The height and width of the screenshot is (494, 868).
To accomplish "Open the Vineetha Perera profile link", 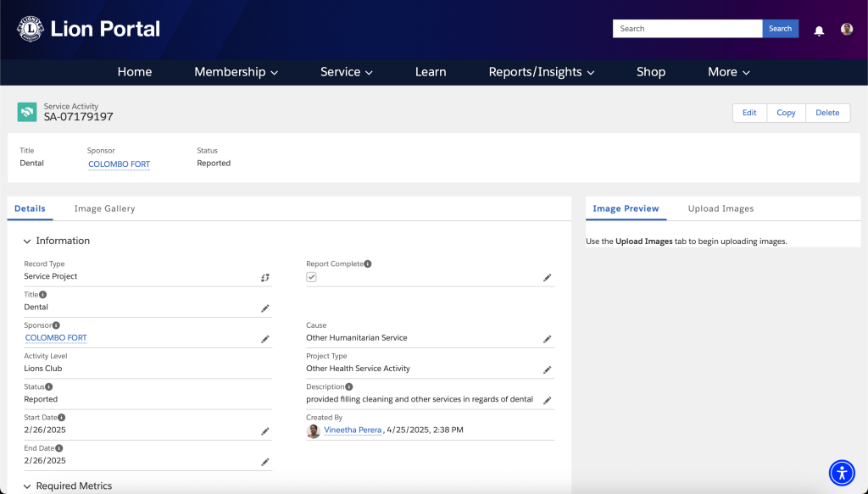I will point(353,430).
